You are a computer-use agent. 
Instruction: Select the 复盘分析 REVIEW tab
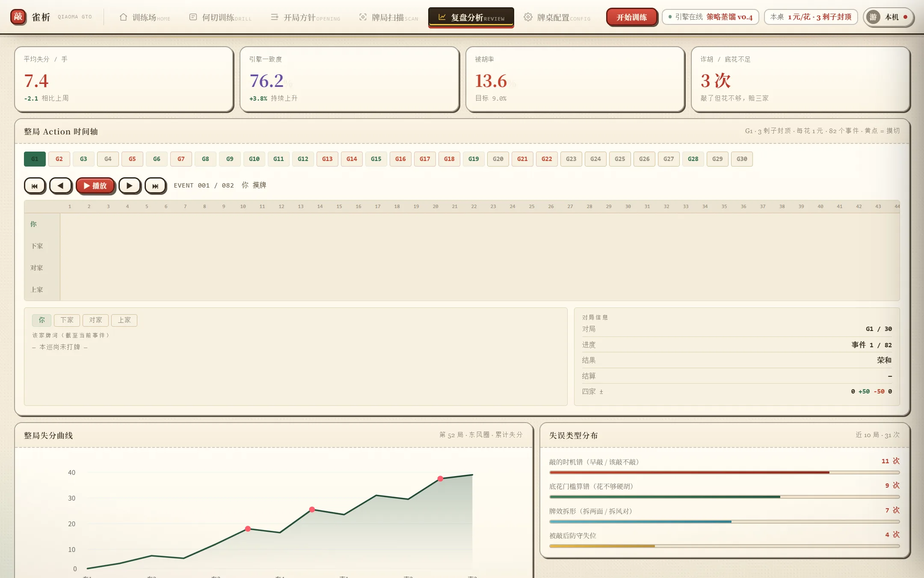tap(471, 18)
